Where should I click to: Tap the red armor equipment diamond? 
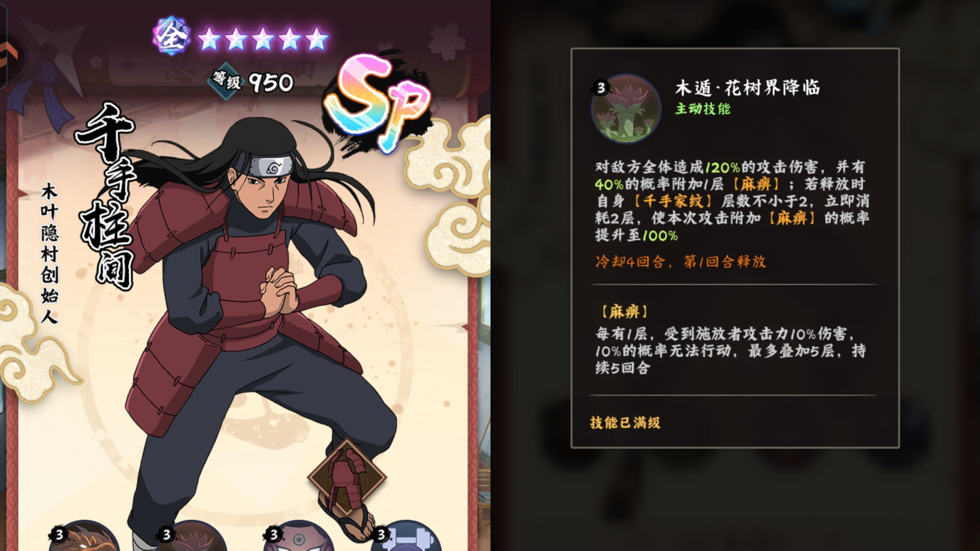pos(347,478)
